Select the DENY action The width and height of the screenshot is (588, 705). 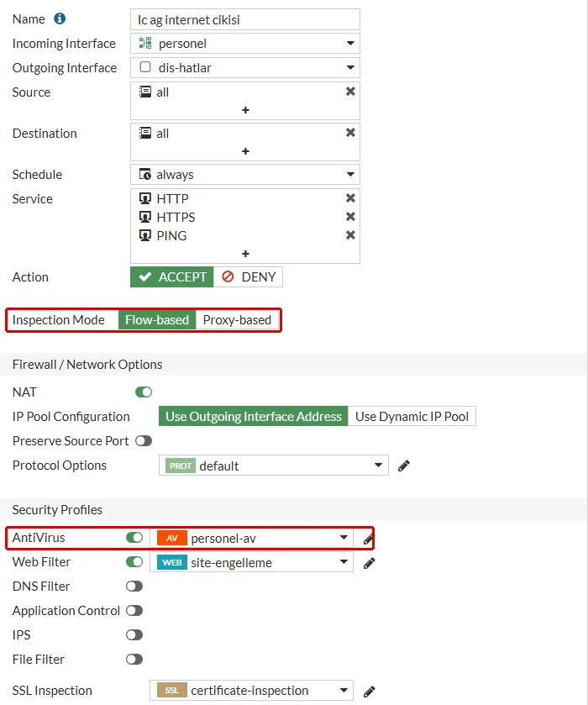[x=248, y=277]
